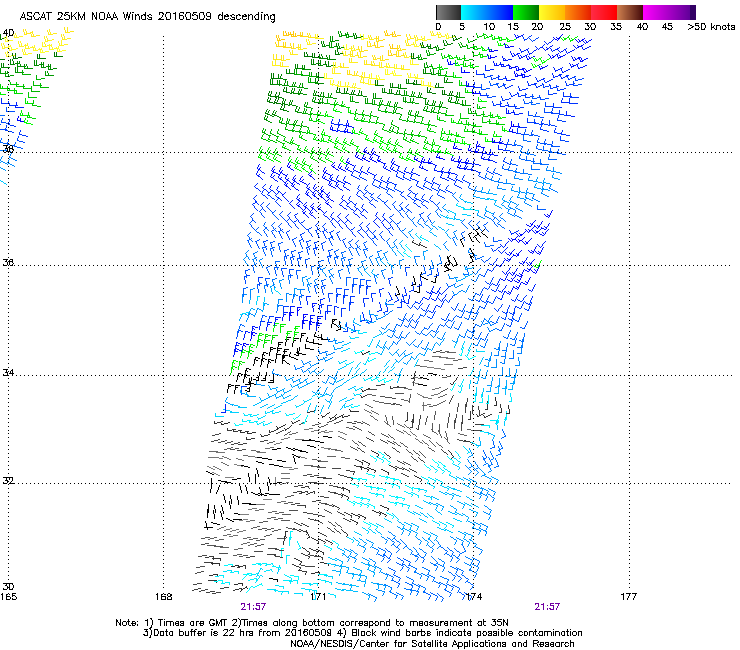
Task: Click the longitude label '171'
Action: [319, 597]
